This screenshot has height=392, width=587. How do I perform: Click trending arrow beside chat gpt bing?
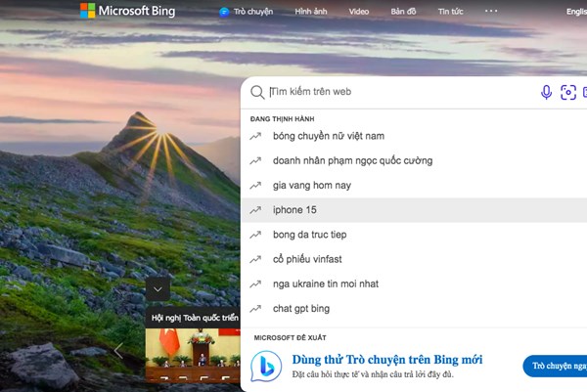point(255,309)
